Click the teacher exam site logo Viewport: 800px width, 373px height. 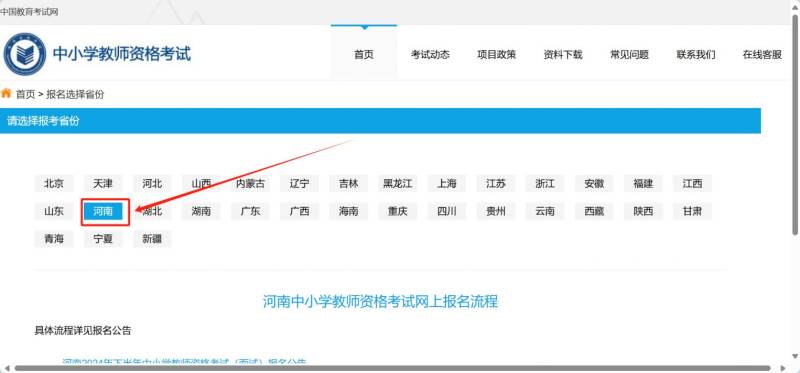24,54
